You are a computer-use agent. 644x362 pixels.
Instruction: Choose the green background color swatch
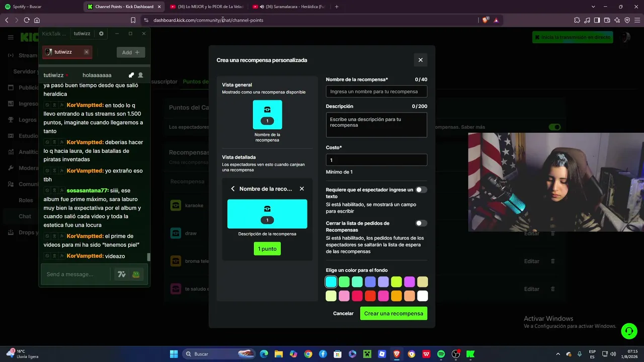pos(344,282)
